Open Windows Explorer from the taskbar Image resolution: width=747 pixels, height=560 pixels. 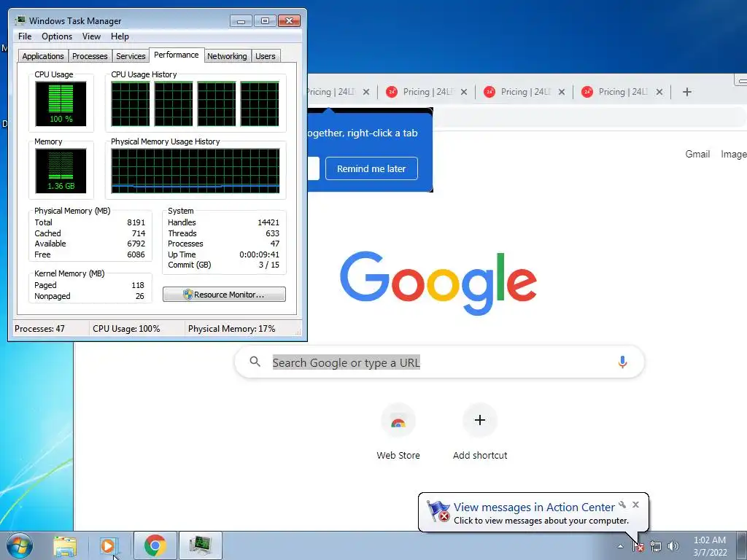pyautogui.click(x=65, y=545)
